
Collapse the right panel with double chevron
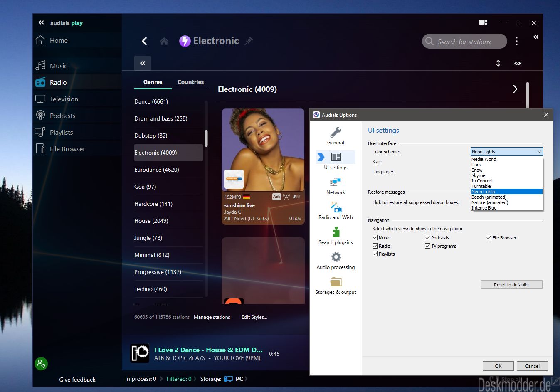pos(536,37)
